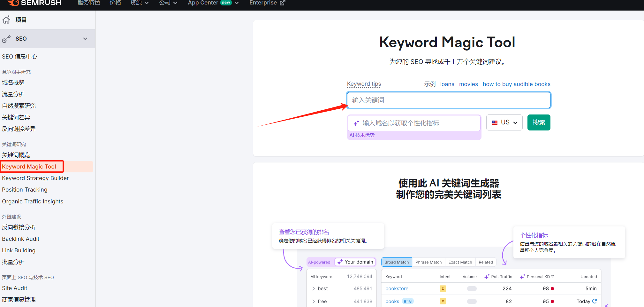This screenshot has width=644, height=307.
Task: Click the 输入关键词 input field
Action: click(448, 100)
